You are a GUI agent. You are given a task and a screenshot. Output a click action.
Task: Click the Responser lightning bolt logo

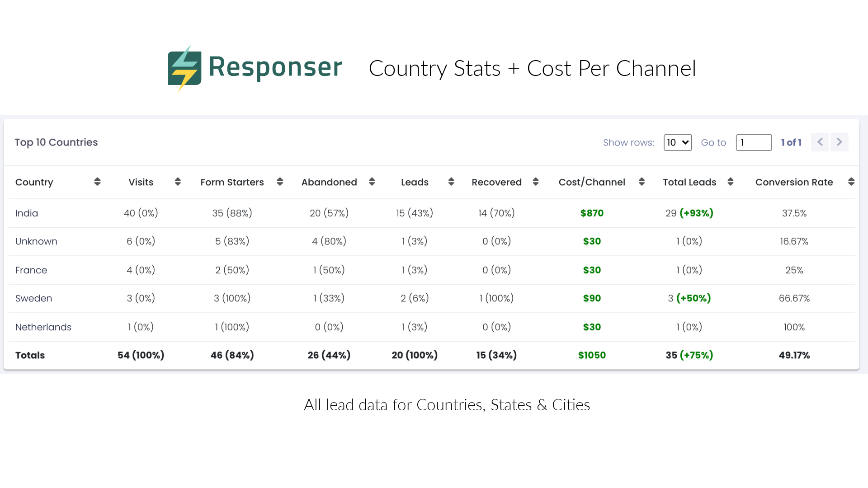[184, 68]
